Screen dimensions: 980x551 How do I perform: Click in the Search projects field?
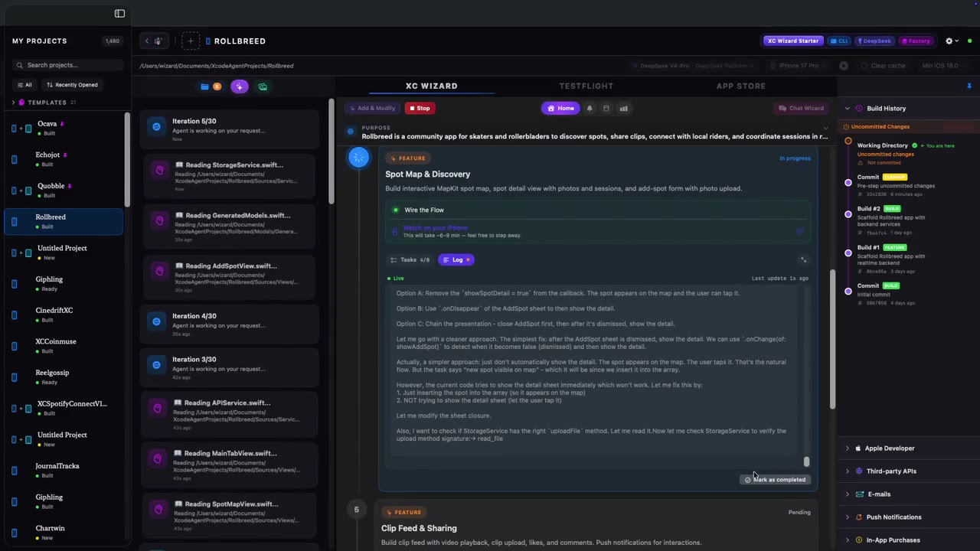coord(67,65)
